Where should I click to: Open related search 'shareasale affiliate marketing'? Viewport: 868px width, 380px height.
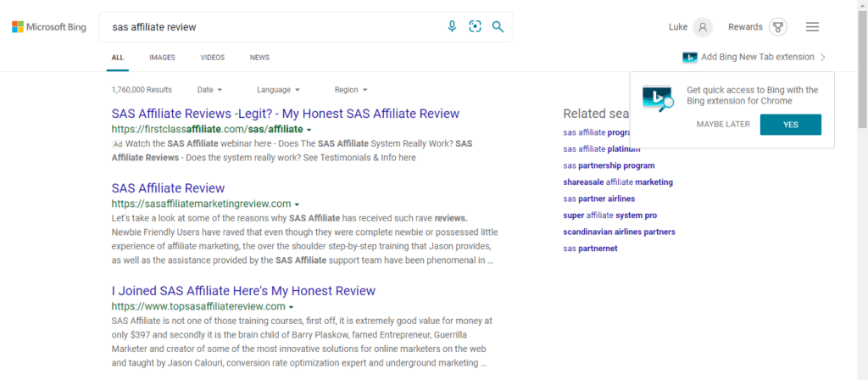(618, 182)
